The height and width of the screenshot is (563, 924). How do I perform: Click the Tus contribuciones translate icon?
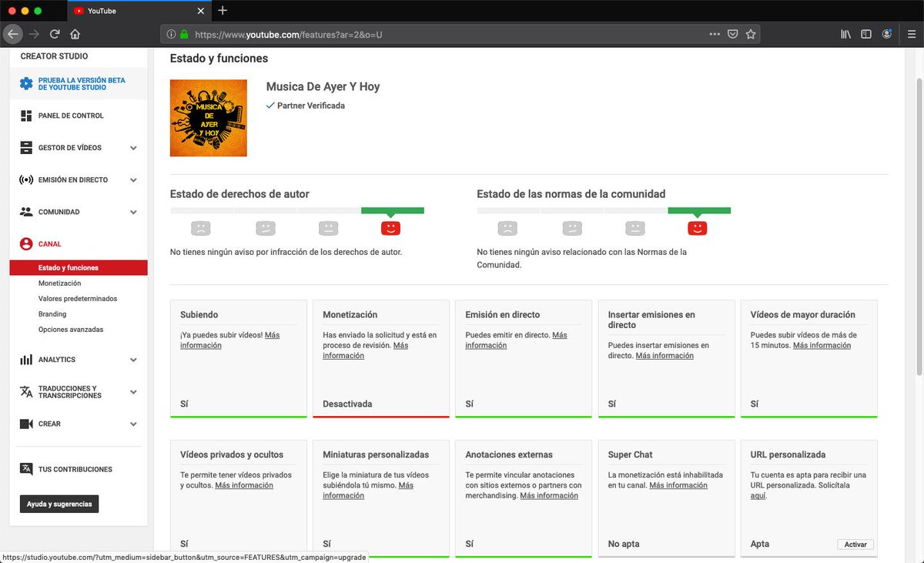click(26, 469)
